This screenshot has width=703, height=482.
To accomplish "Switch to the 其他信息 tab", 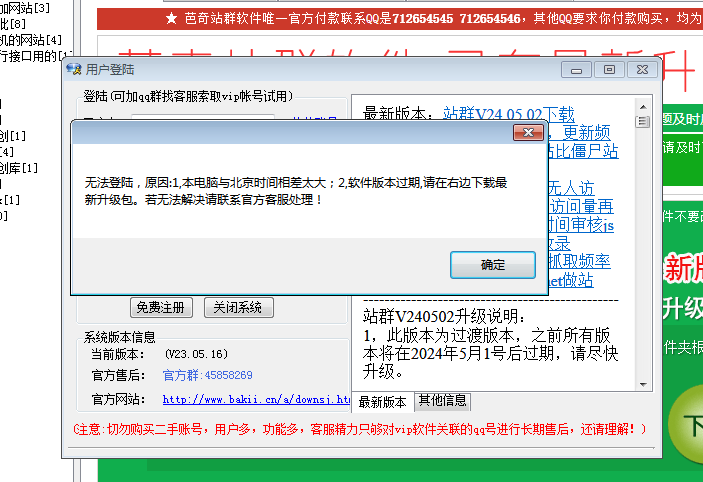I will click(x=443, y=400).
